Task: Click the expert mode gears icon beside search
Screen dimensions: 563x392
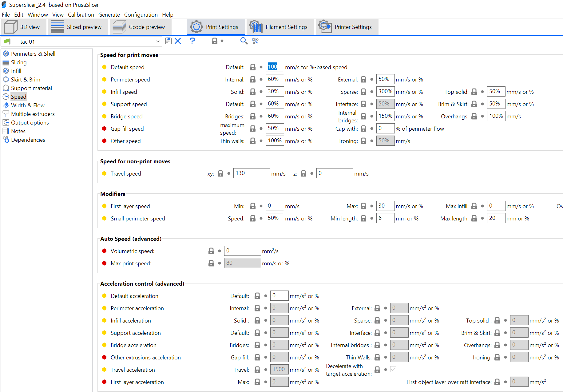Action: click(x=255, y=41)
